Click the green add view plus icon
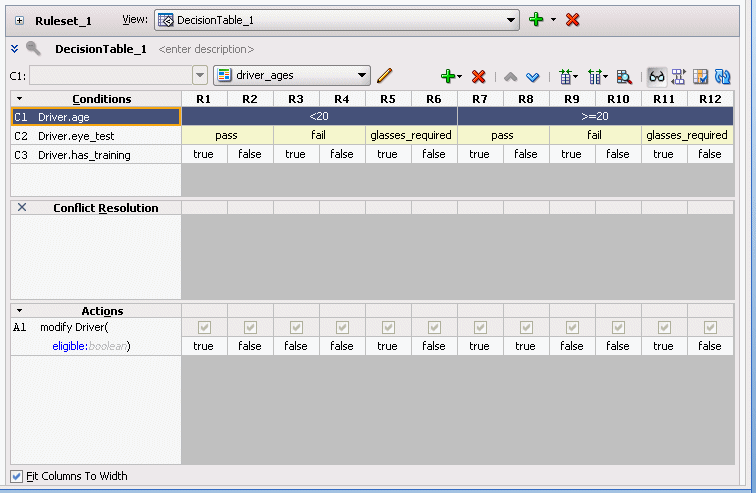756x493 pixels. [x=536, y=19]
